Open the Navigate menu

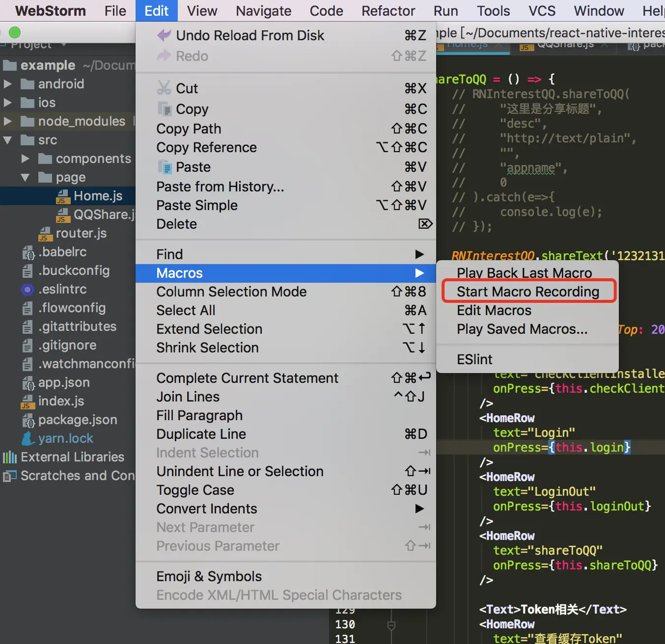[264, 11]
